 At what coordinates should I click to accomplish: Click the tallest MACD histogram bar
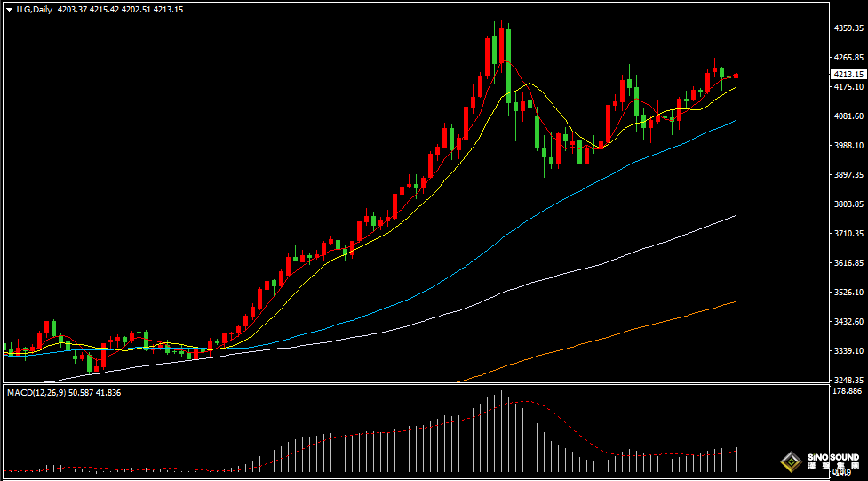point(501,430)
